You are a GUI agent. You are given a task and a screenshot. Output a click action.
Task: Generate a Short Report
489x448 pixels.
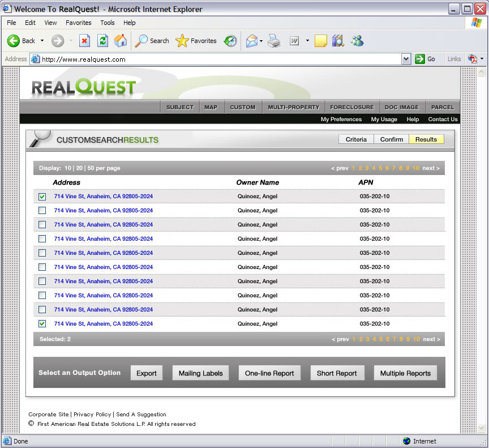click(x=337, y=373)
